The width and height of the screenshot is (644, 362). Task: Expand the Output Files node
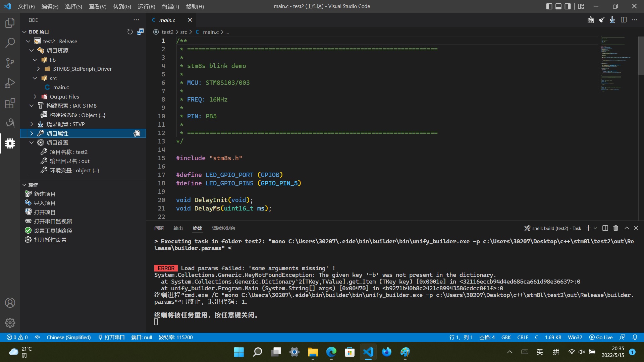pyautogui.click(x=35, y=97)
